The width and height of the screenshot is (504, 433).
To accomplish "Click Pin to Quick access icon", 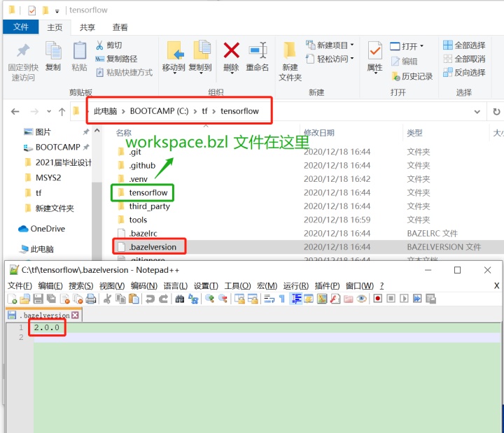I will click(x=23, y=50).
